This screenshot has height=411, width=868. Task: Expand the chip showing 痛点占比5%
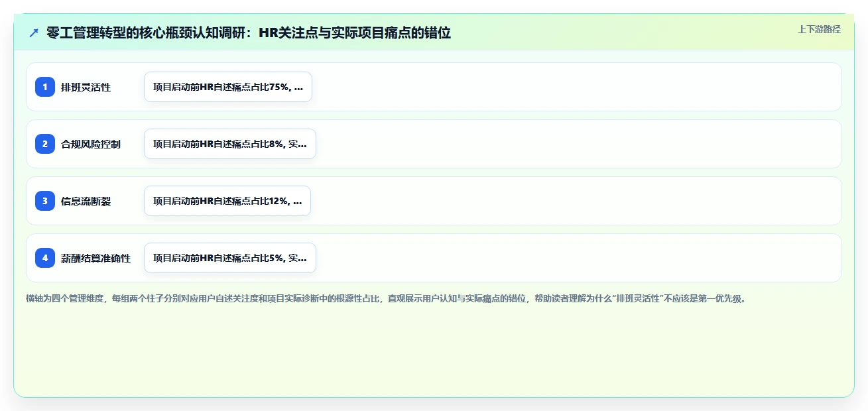[x=230, y=258]
